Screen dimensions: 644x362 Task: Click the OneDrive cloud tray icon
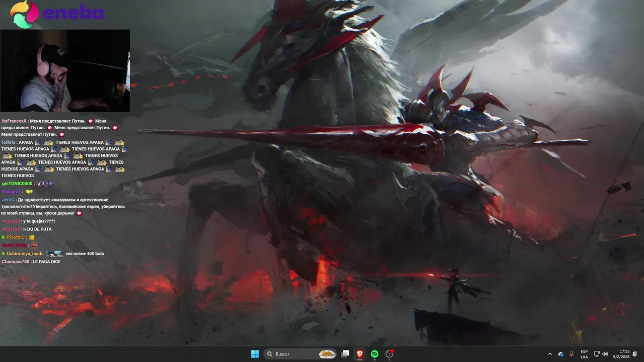point(561,354)
